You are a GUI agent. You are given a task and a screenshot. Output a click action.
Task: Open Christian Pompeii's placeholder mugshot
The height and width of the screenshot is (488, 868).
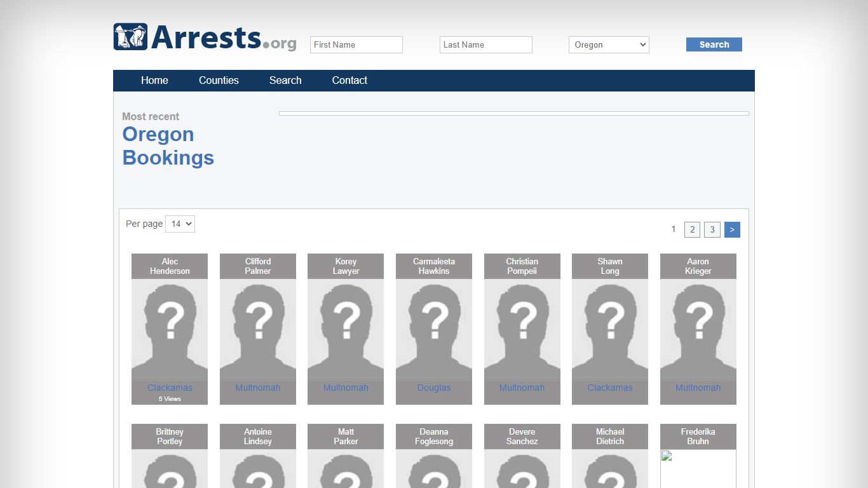[x=522, y=330]
